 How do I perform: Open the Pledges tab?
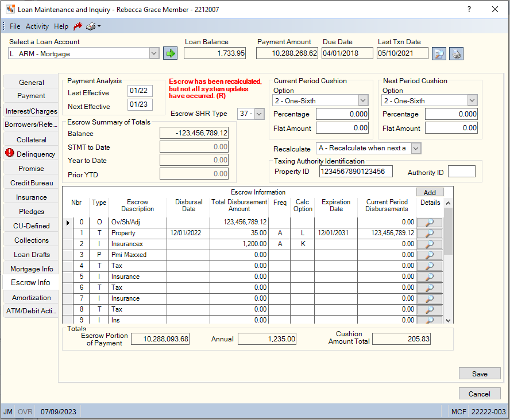click(x=31, y=212)
